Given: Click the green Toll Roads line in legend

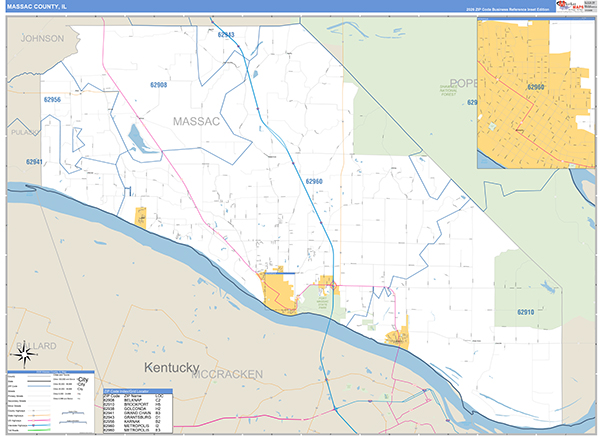Looking at the screenshot, I should pyautogui.click(x=39, y=430).
